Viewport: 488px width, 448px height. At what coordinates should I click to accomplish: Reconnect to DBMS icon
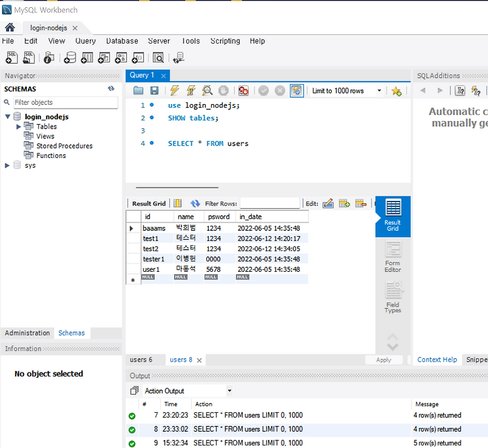[x=179, y=58]
